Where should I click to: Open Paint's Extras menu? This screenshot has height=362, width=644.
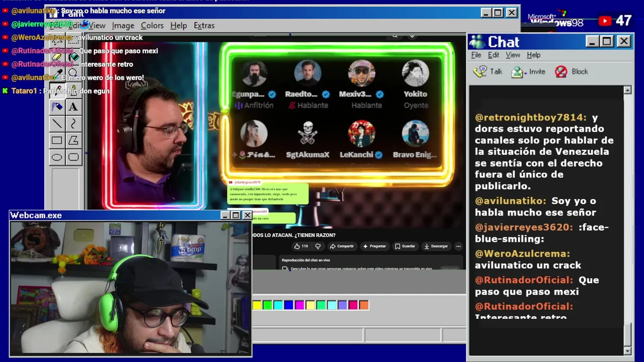click(204, 25)
